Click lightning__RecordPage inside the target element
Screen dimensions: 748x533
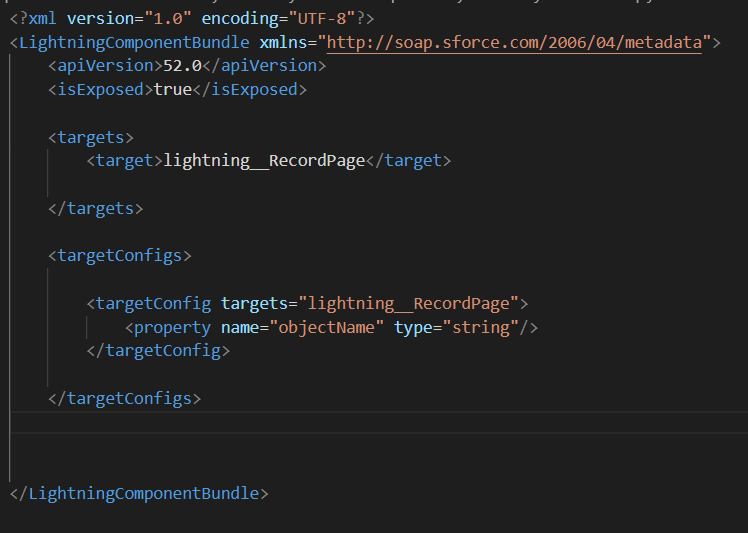coord(264,161)
